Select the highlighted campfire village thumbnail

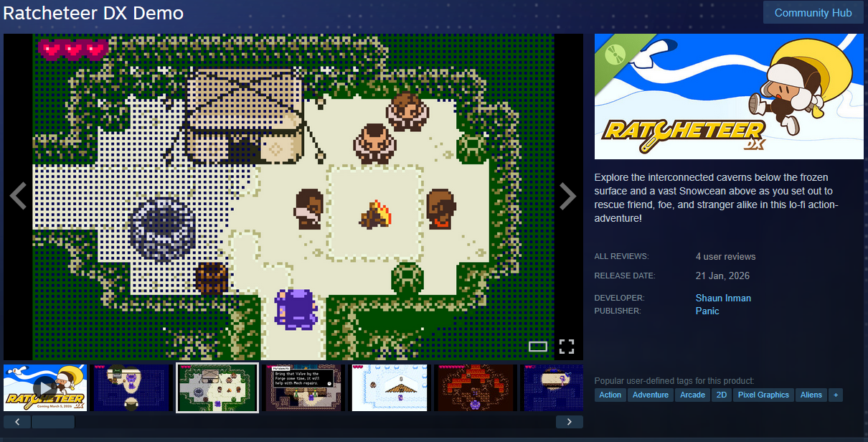pos(217,387)
